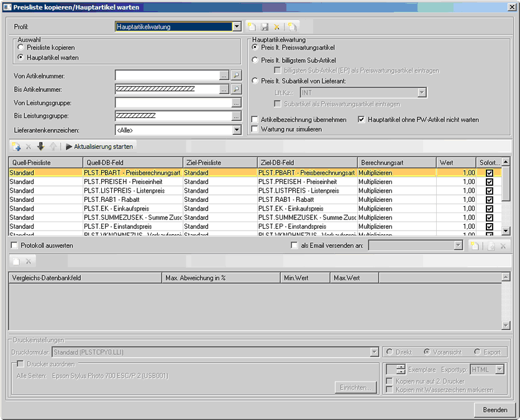Sort by the Berechnungsart column header

coord(396,162)
